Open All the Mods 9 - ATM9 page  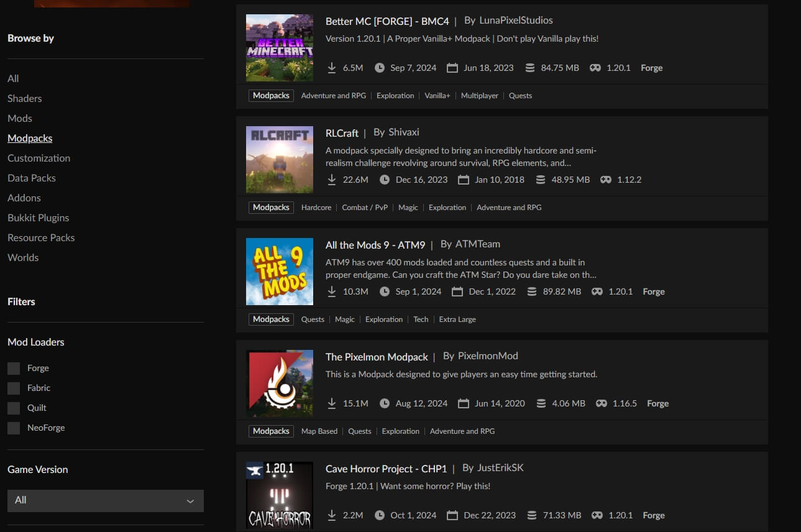coord(375,245)
